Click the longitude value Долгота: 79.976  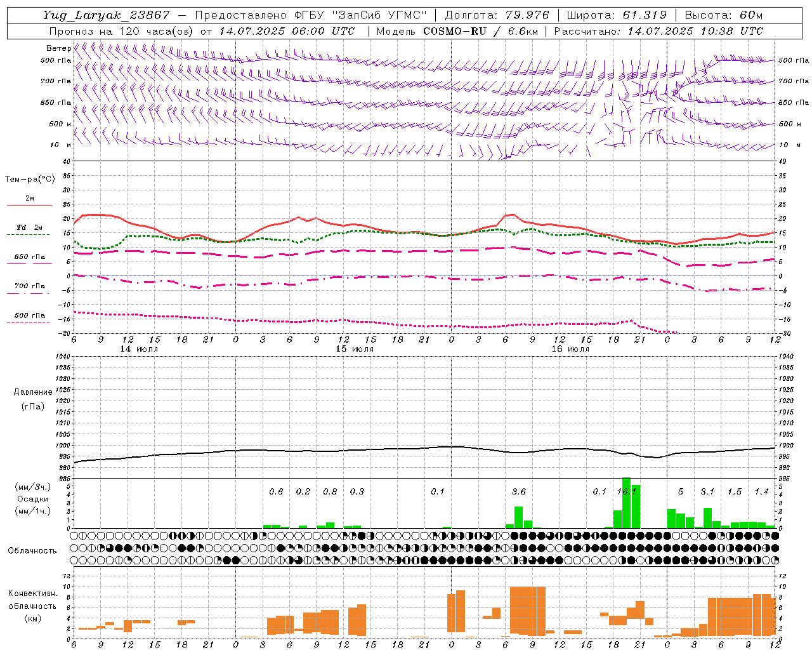pos(497,15)
